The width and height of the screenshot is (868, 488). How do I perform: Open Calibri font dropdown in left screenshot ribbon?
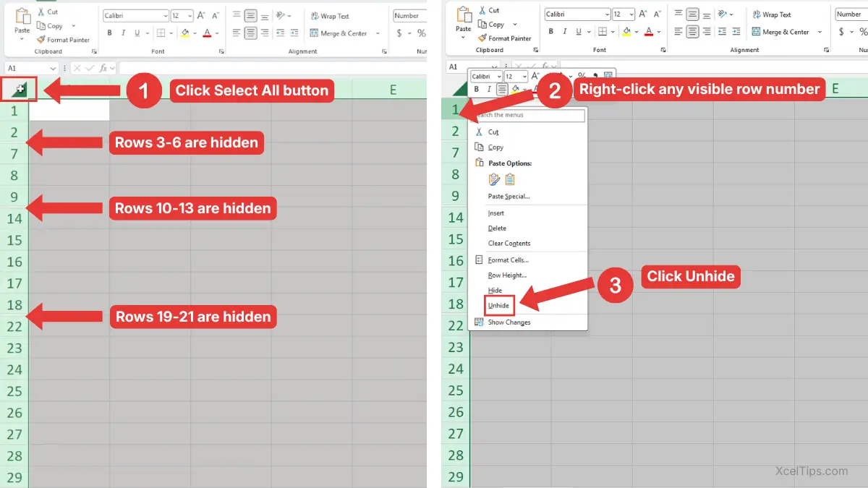click(165, 15)
